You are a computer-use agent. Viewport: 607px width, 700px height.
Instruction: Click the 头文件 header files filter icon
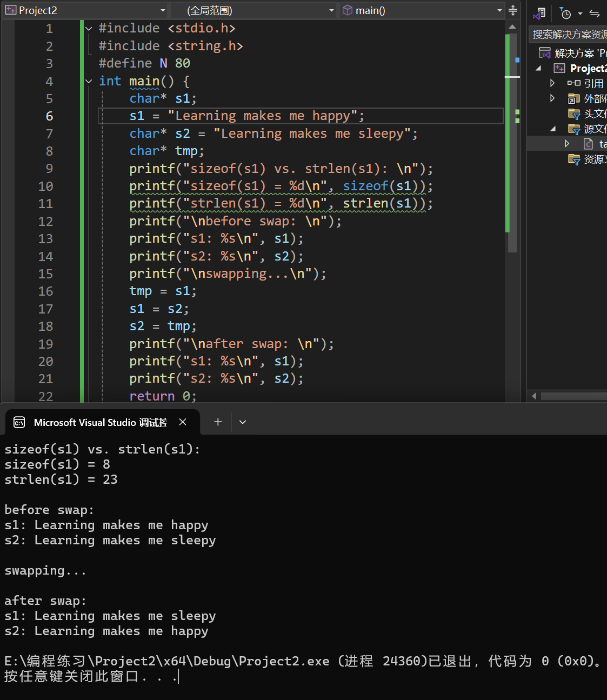click(x=574, y=114)
